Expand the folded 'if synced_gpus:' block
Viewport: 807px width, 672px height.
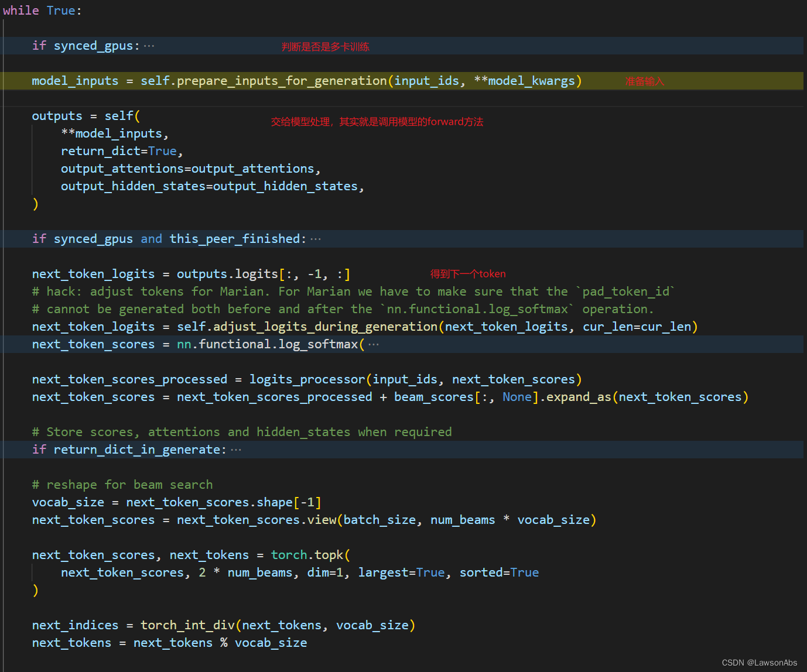click(149, 46)
